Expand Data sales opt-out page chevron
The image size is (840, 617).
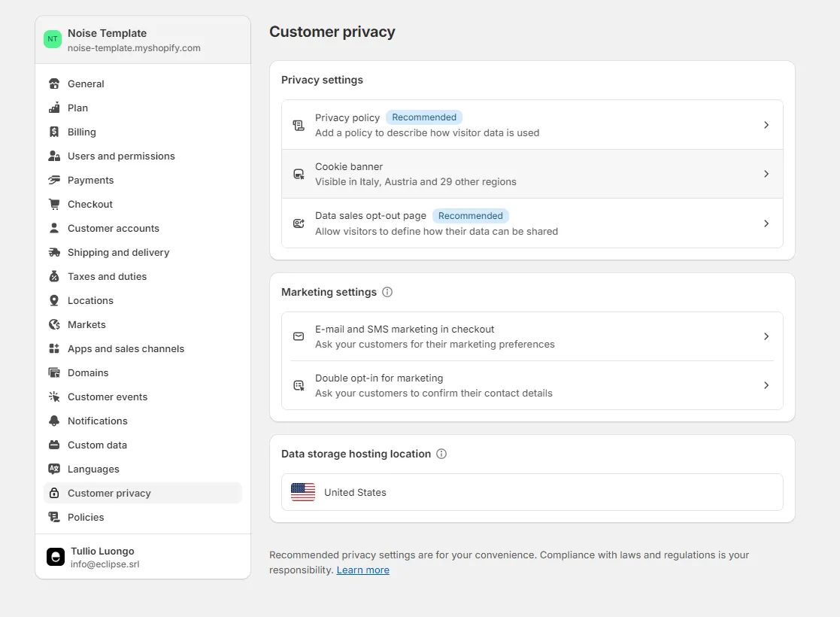(x=766, y=223)
